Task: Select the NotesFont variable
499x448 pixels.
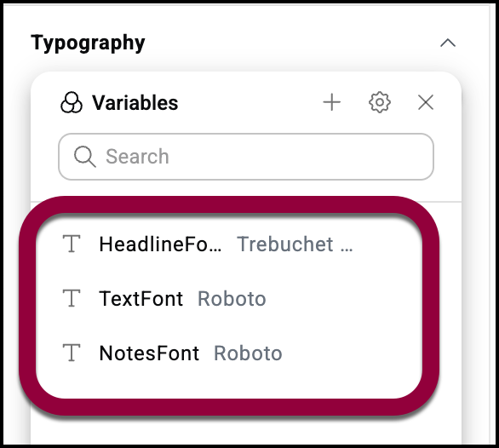Action: 229,353
